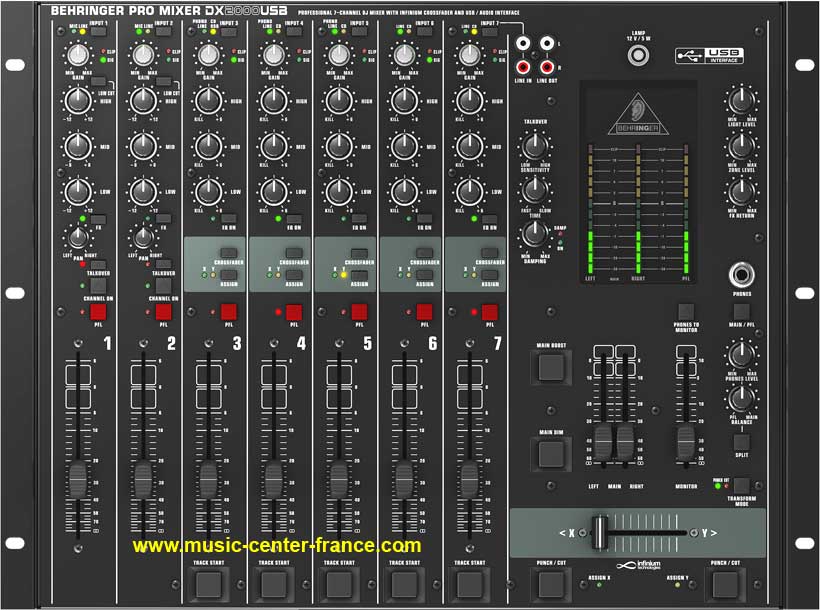Screen dimensions: 820x610
Task: Switch Input 1 Mic/Line selector button
Action: (98, 32)
